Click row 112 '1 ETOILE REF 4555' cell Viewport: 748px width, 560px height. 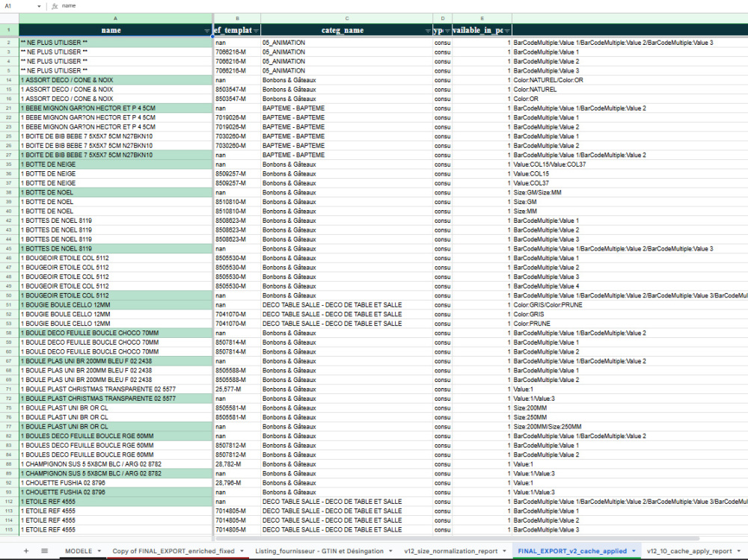tap(115, 502)
